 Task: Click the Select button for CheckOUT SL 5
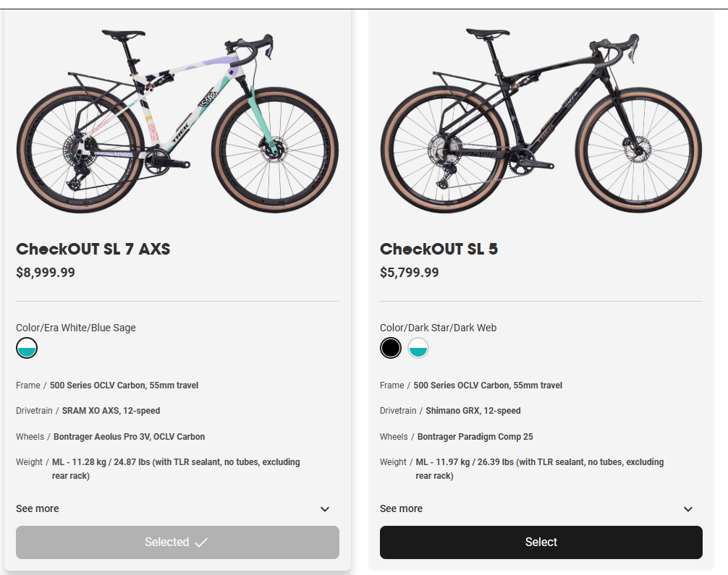click(541, 542)
